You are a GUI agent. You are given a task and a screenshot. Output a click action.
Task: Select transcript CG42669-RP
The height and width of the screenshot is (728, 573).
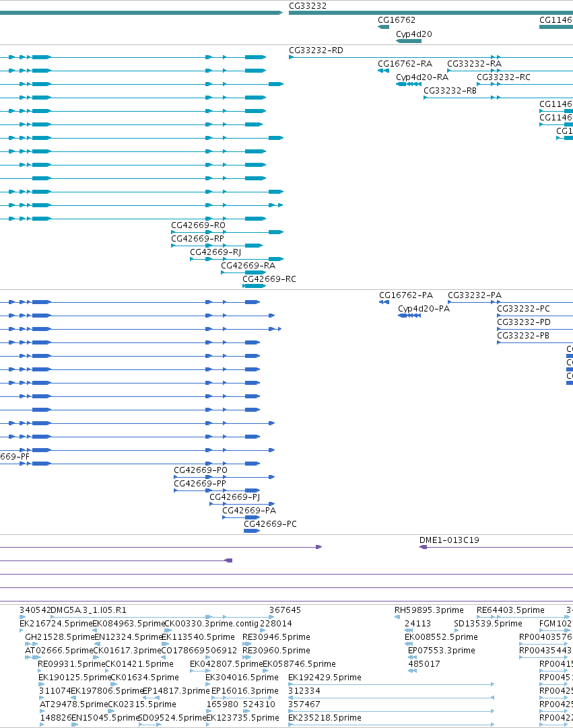[217, 246]
